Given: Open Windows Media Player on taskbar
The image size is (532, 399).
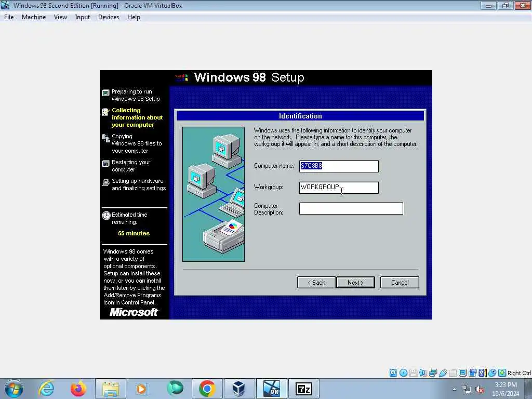Looking at the screenshot, I should tap(141, 389).
